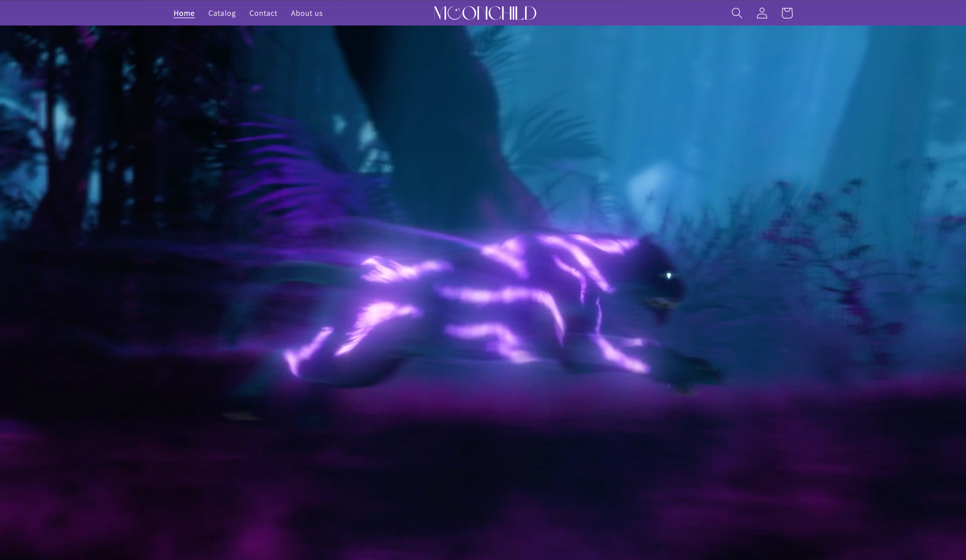Navigate to the Contact page
This screenshot has width=966, height=560.
click(263, 13)
